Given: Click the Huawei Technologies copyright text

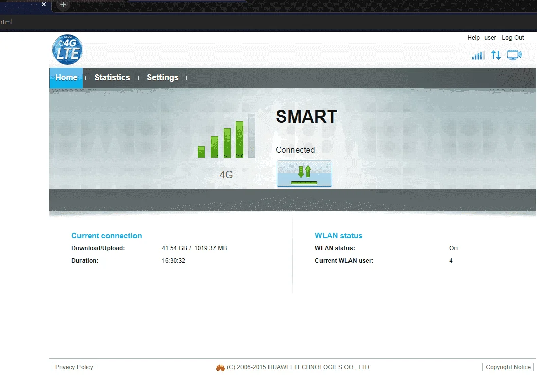Looking at the screenshot, I should click(299, 367).
